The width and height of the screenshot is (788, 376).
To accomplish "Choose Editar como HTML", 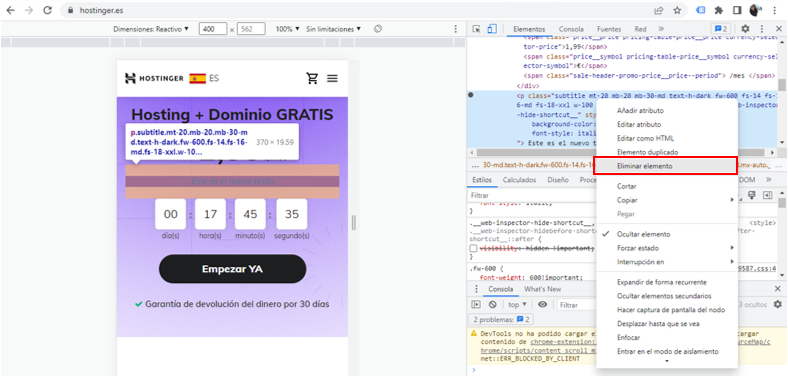I will tap(667, 138).
